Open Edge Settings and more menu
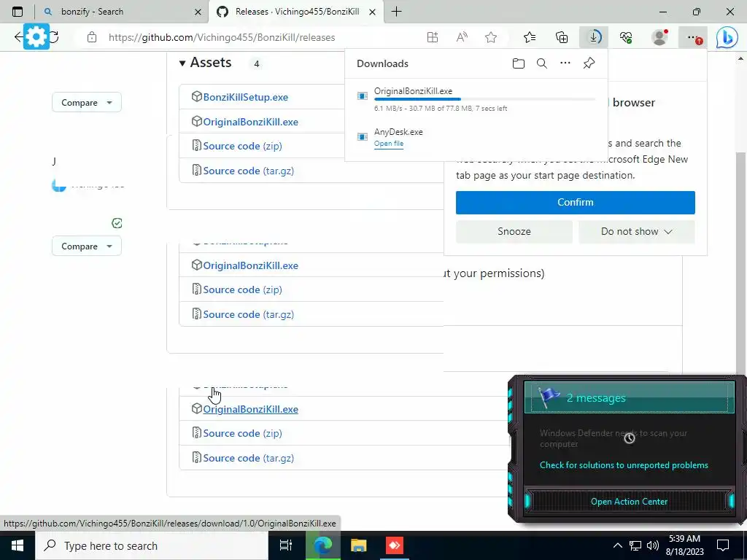Viewport: 747px width, 560px height. 693,37
